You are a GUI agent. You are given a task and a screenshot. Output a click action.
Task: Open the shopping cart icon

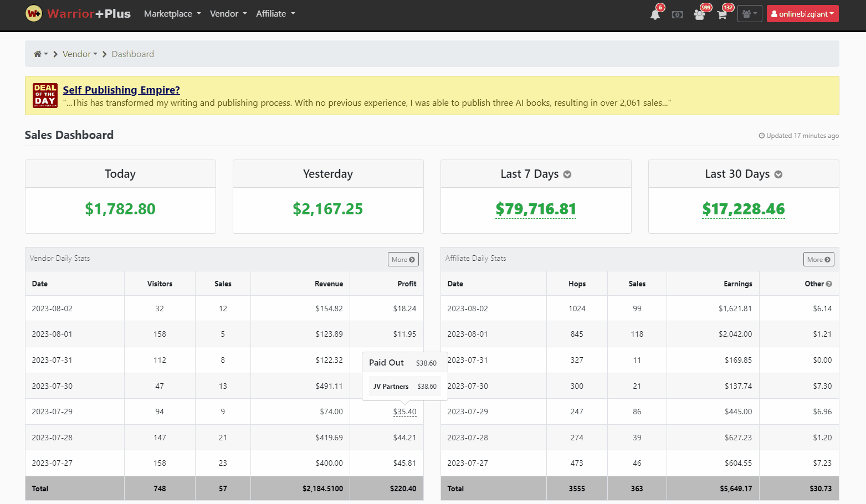[x=722, y=14]
